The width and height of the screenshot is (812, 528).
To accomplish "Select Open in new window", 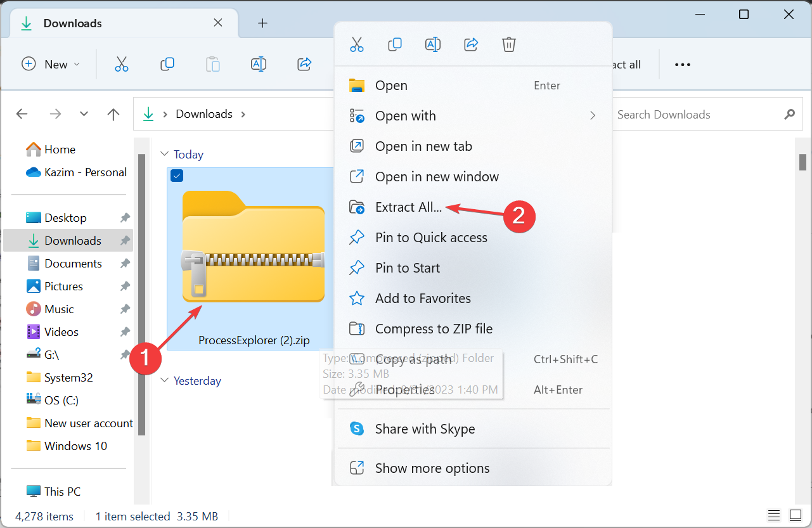I will pos(473,177).
